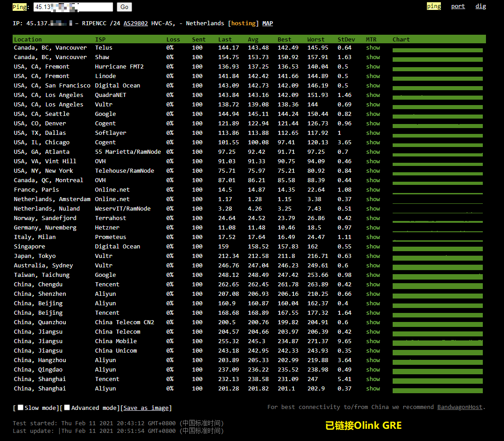This screenshot has height=441, width=504.
Task: Click the StDev column header
Action: pyautogui.click(x=346, y=39)
